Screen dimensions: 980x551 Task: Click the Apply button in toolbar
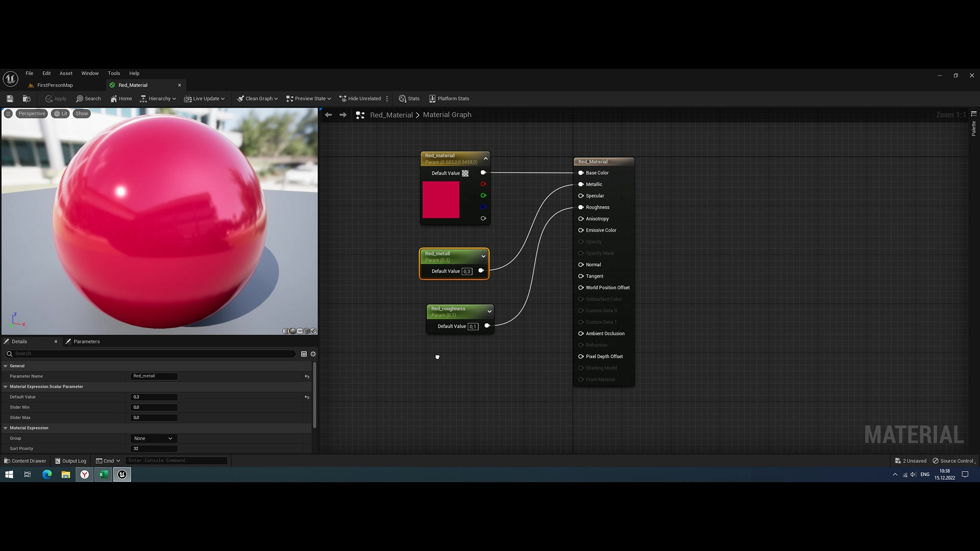click(x=56, y=98)
